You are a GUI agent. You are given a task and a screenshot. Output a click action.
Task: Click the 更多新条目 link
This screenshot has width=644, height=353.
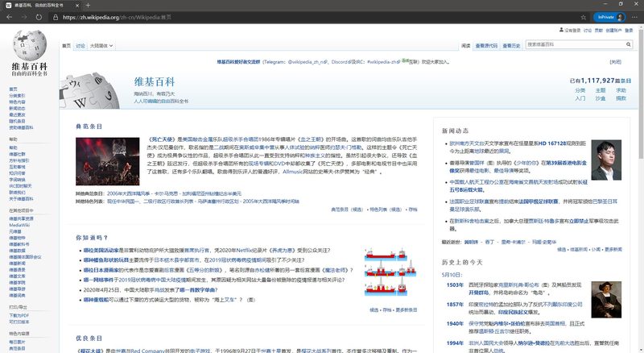coord(407,309)
